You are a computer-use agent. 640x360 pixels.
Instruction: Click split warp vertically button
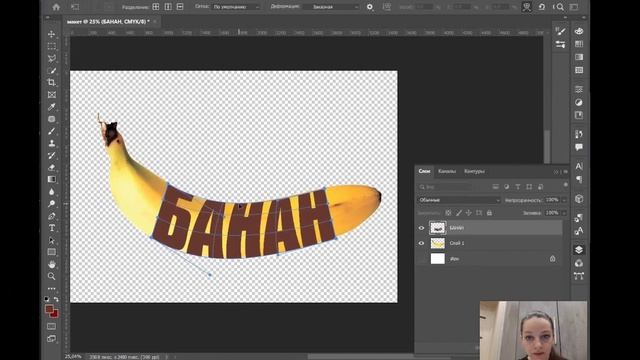(168, 7)
